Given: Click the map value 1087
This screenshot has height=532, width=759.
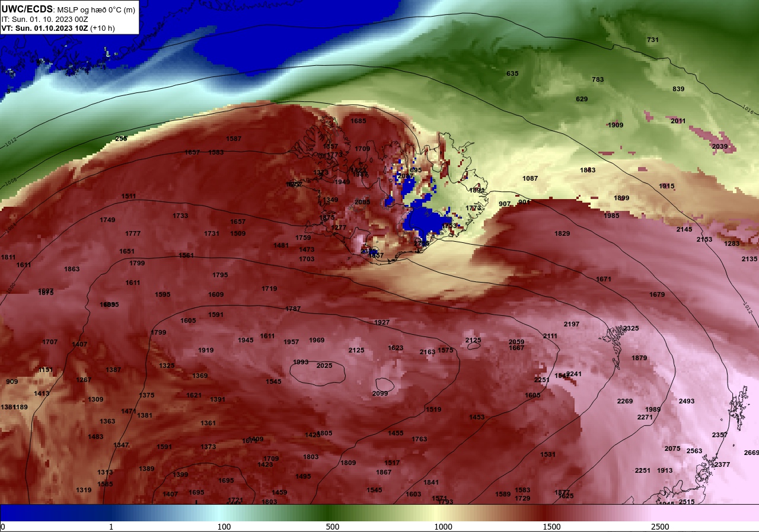Looking at the screenshot, I should [x=530, y=178].
